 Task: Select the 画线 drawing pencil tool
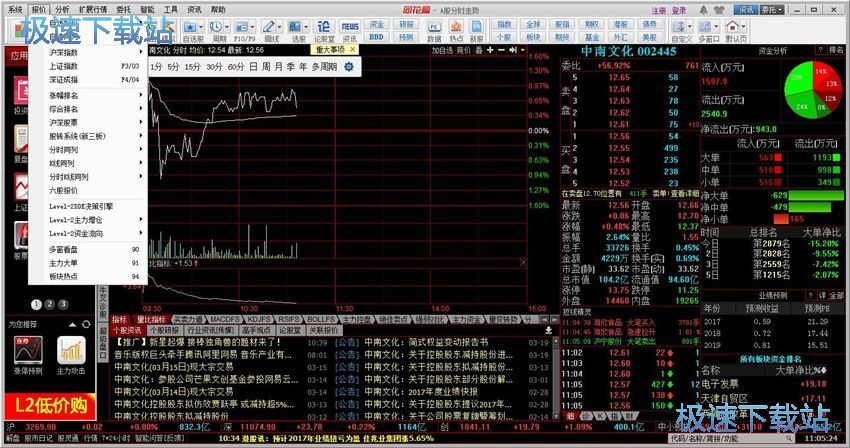269,27
